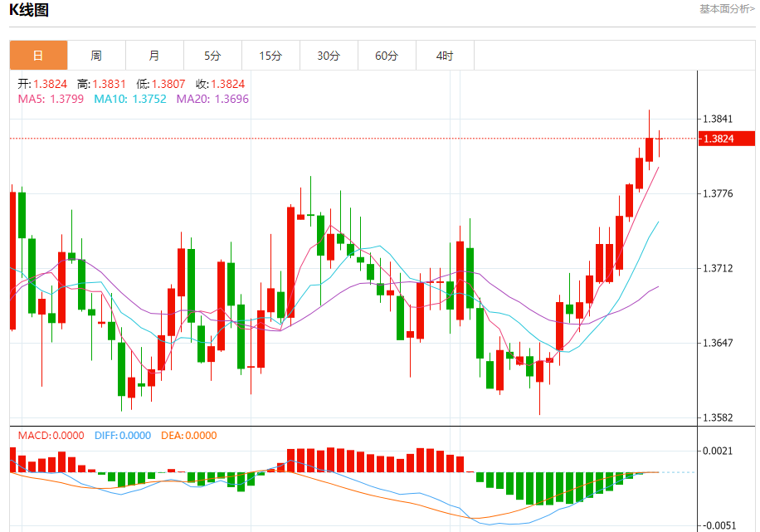Click the MA5: 1.3799 label
The image size is (760, 532).
click(x=51, y=99)
